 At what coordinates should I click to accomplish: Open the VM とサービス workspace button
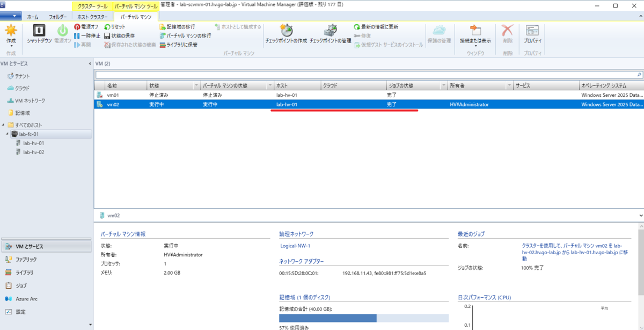click(47, 247)
